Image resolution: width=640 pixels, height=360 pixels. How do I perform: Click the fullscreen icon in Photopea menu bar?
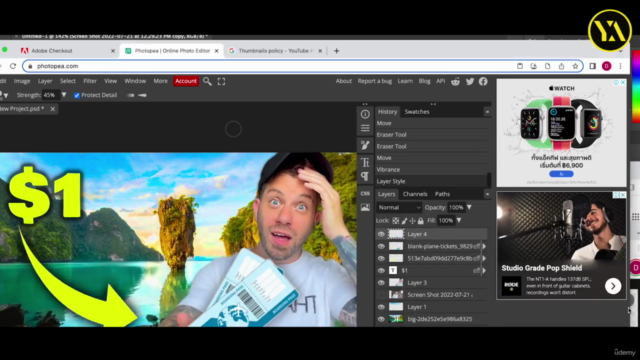point(221,81)
